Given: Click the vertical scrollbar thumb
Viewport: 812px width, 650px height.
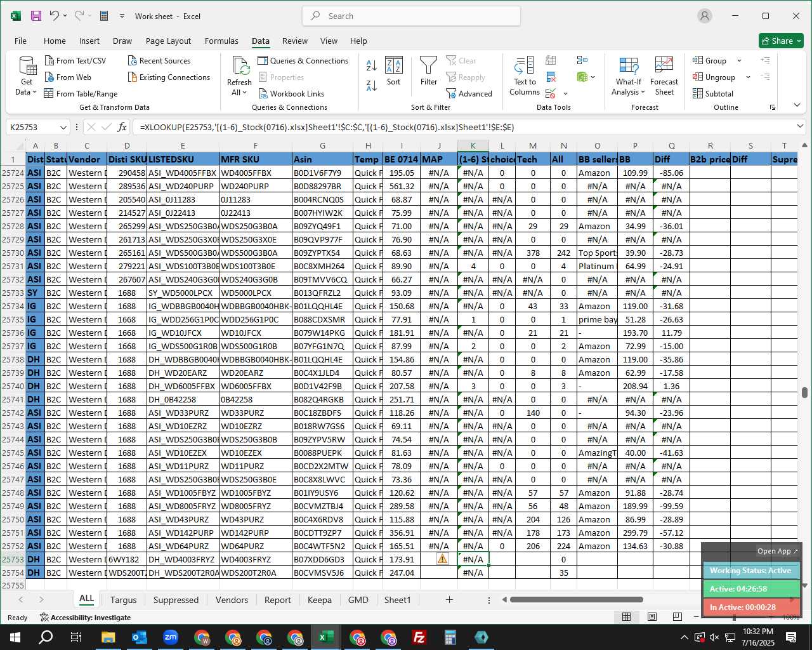Looking at the screenshot, I should coord(804,392).
